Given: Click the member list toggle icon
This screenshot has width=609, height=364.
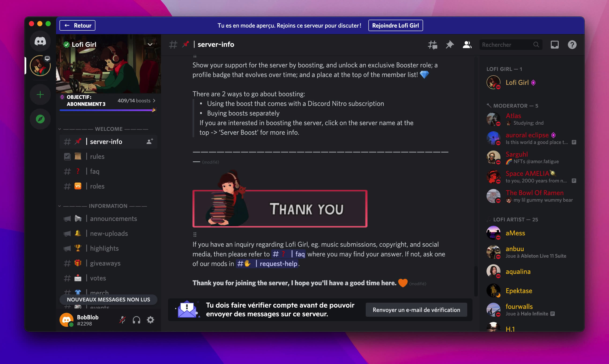Looking at the screenshot, I should pos(467,44).
